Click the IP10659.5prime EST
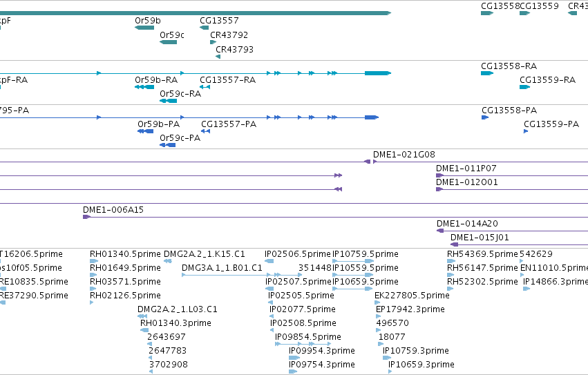The width and height of the screenshot is (588, 375). coord(353,289)
